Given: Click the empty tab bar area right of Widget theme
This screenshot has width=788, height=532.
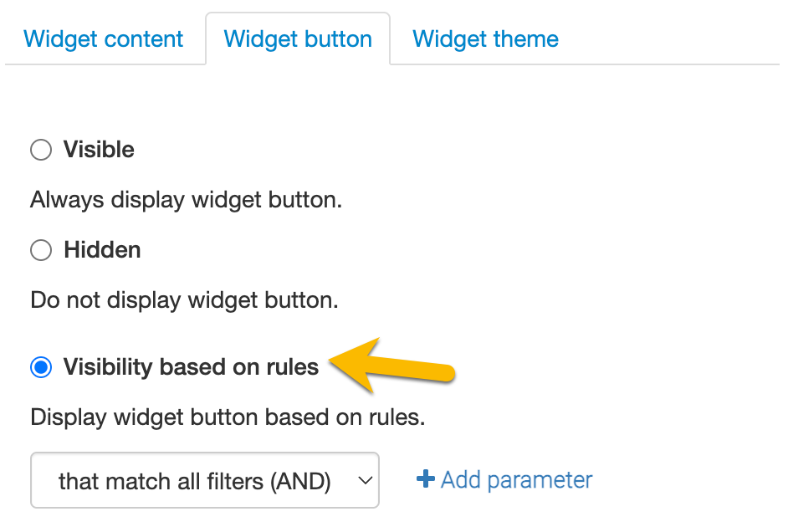Looking at the screenshot, I should tap(678, 39).
